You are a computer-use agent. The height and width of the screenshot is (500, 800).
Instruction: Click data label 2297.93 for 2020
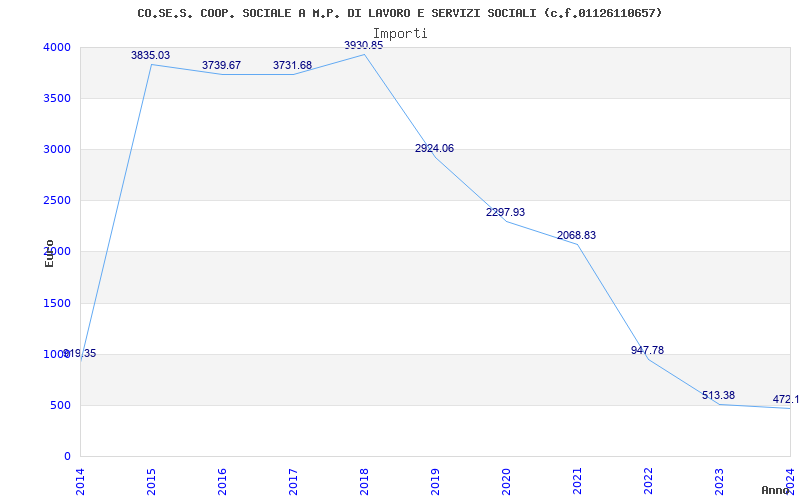click(x=505, y=212)
